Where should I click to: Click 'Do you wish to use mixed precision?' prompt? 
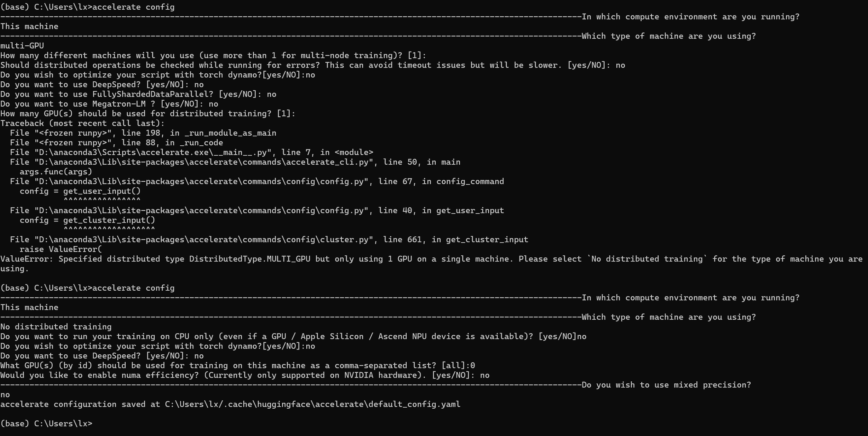pyautogui.click(x=666, y=385)
